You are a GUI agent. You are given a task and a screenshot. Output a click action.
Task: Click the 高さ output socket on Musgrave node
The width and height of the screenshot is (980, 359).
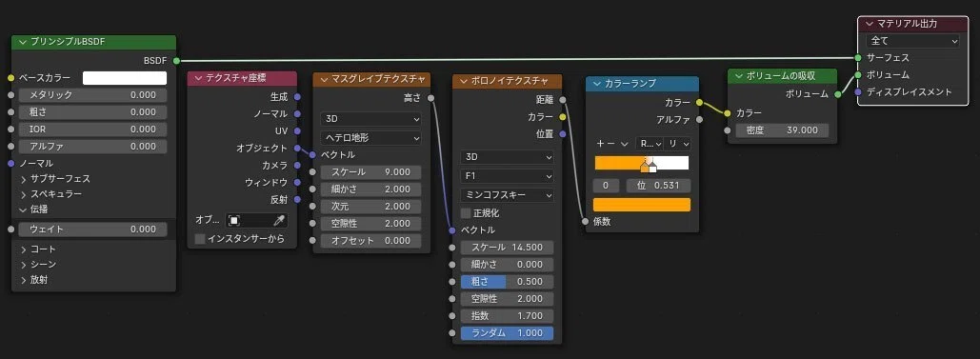(x=431, y=97)
